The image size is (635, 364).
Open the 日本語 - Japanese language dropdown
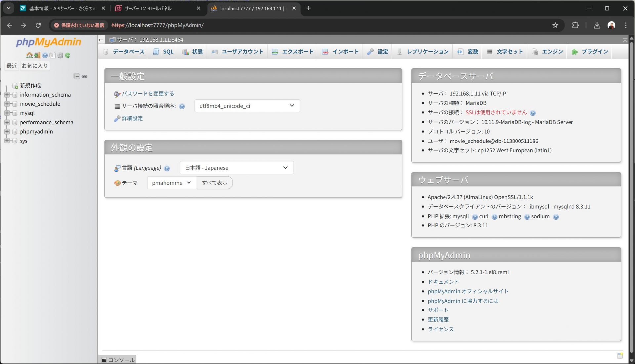point(236,168)
